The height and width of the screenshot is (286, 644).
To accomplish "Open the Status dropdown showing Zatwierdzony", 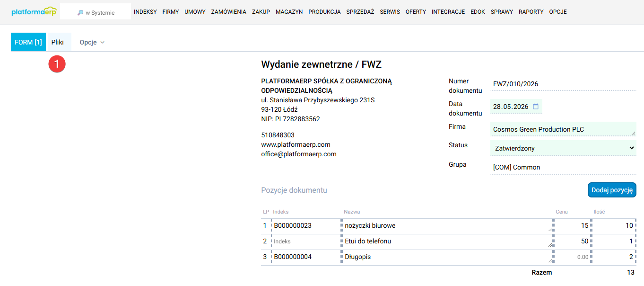I will coord(563,148).
